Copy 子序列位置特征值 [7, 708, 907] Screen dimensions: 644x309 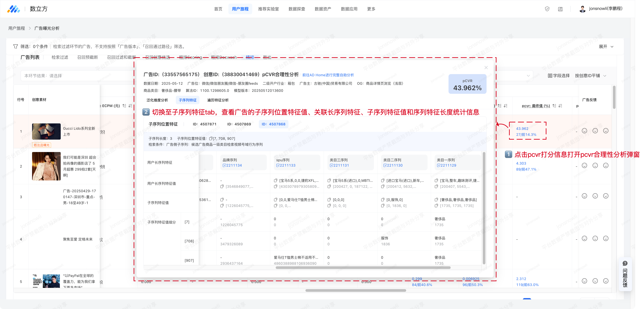click(211, 138)
